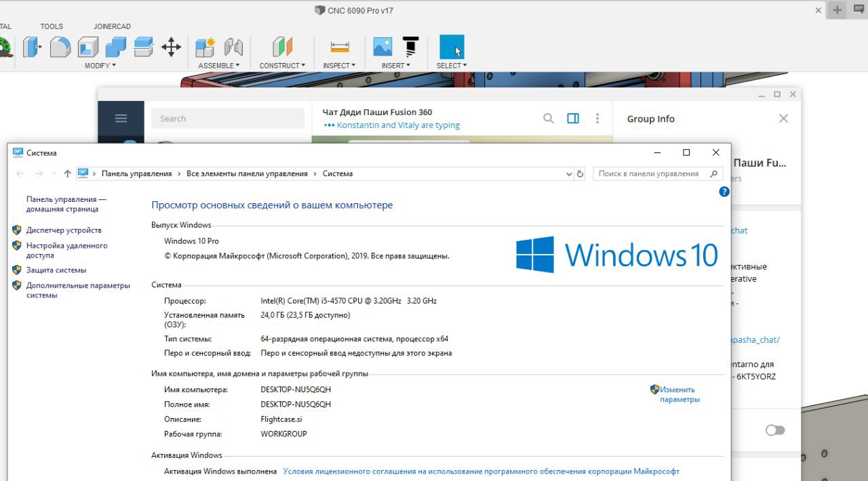Toggle Telegram side panel icon
The width and height of the screenshot is (868, 481).
tap(573, 119)
